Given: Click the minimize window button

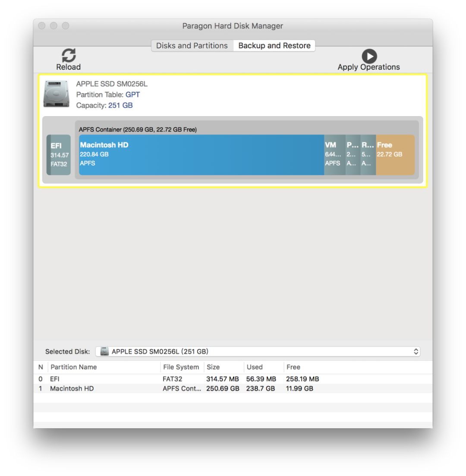Looking at the screenshot, I should click(54, 26).
